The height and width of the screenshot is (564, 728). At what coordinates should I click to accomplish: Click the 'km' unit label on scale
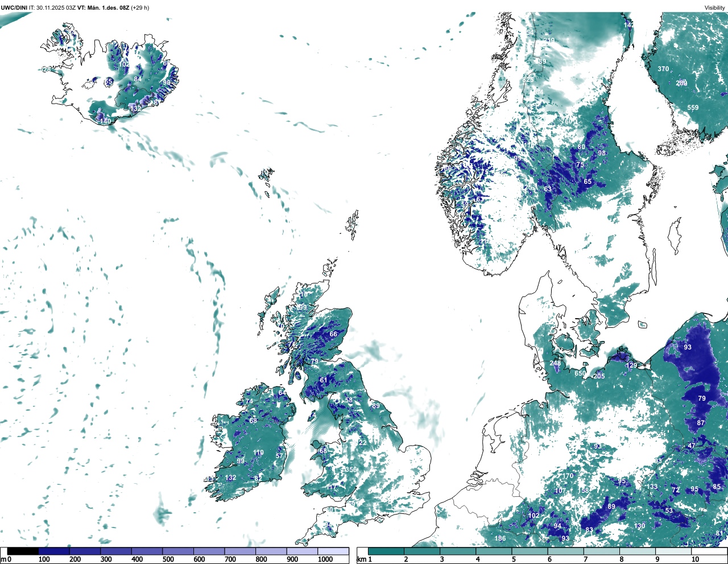coord(361,559)
